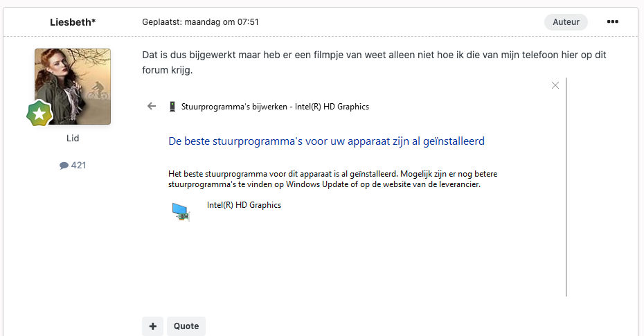
Task: Click the Auteur badge
Action: 566,22
